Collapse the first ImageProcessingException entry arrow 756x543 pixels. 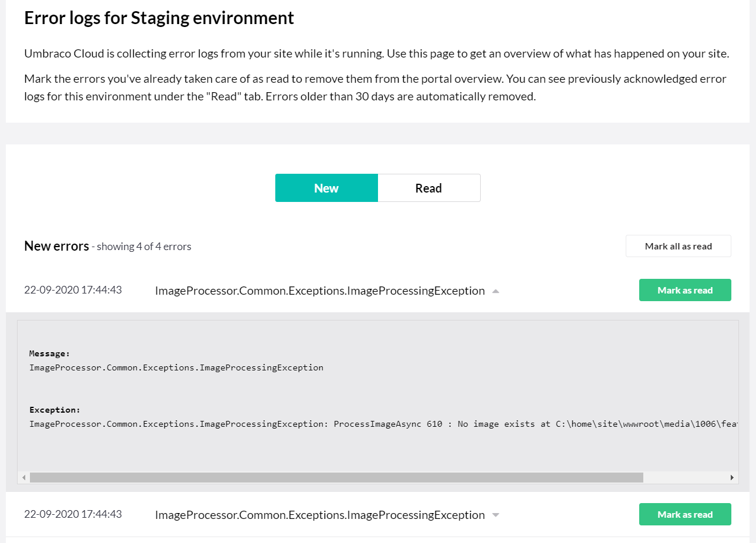click(x=495, y=291)
